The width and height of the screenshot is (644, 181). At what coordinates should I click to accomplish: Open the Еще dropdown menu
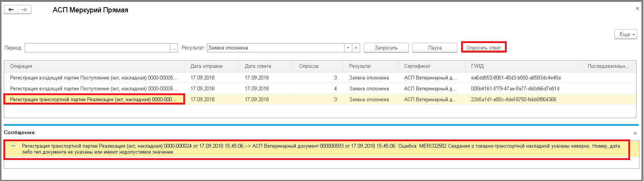coord(626,34)
